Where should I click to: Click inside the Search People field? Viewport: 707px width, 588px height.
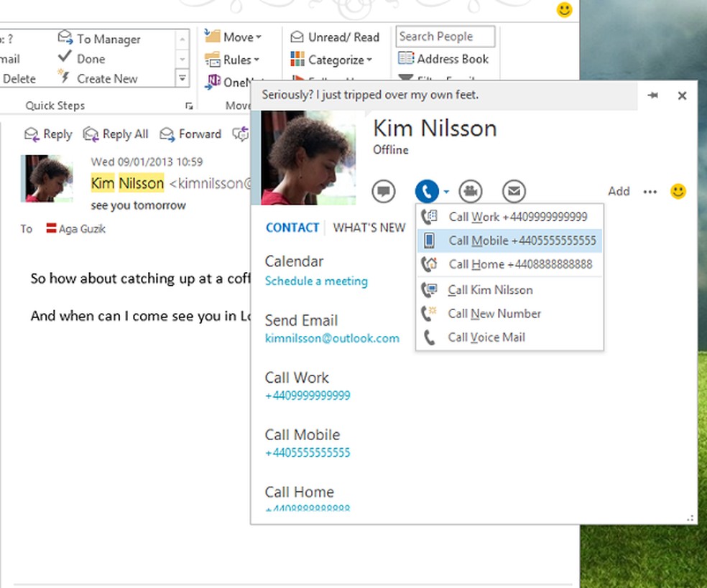point(444,36)
